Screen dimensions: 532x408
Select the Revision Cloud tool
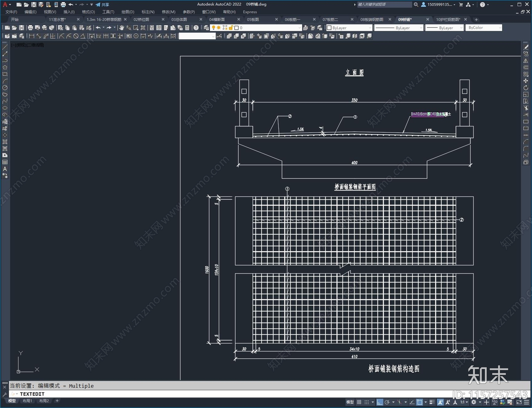(5, 95)
